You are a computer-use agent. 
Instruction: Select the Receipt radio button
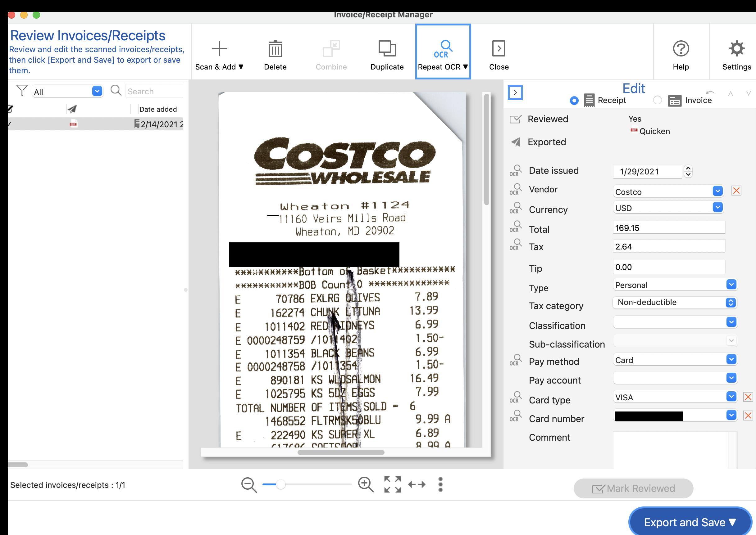coord(574,101)
